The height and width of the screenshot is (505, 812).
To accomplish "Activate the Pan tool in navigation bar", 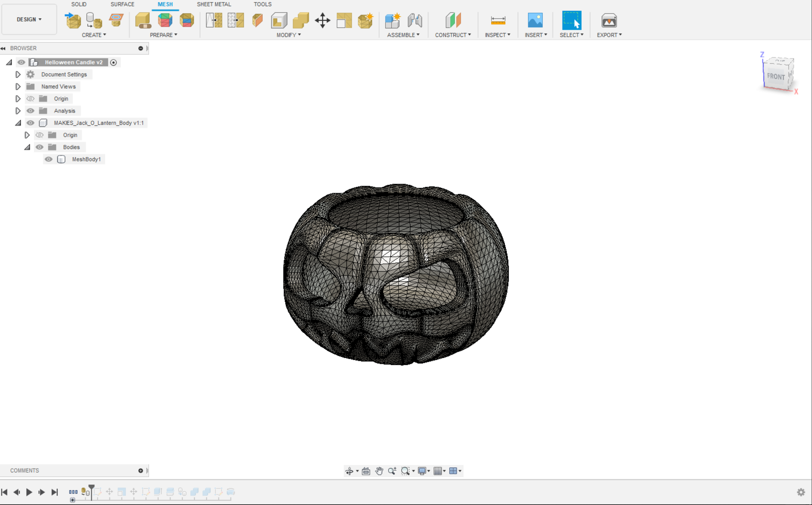I will (378, 471).
